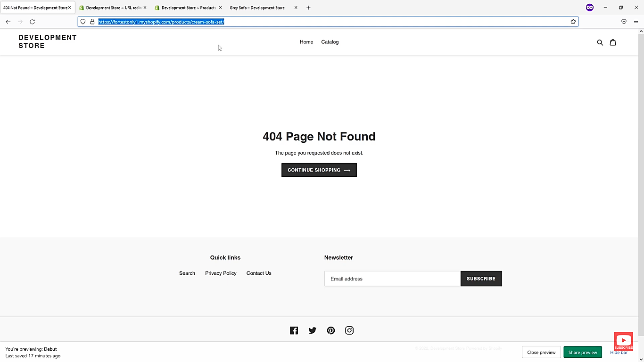Viewport: 644px width, 362px height.
Task: Open the browser hamburger menu
Action: click(636, 22)
